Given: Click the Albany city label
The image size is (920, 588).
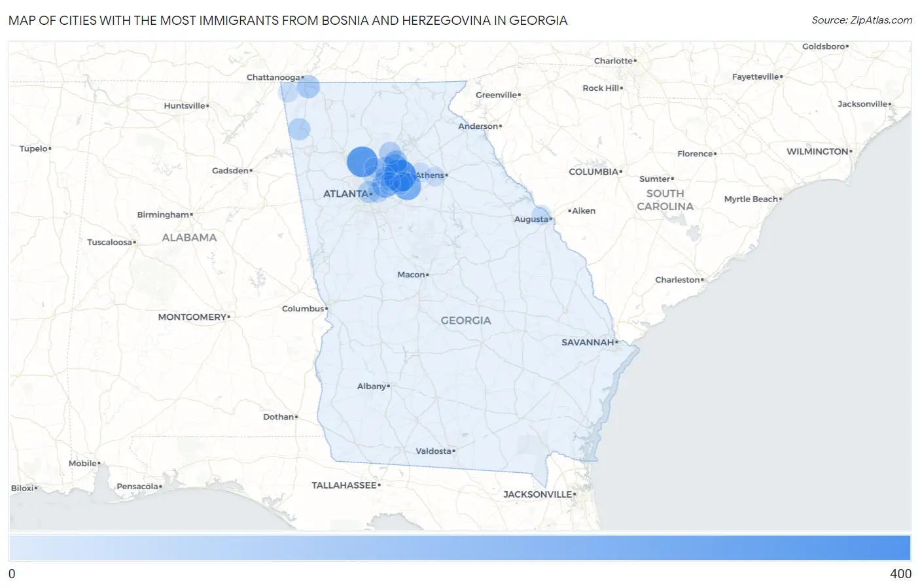Looking at the screenshot, I should click(x=372, y=387).
